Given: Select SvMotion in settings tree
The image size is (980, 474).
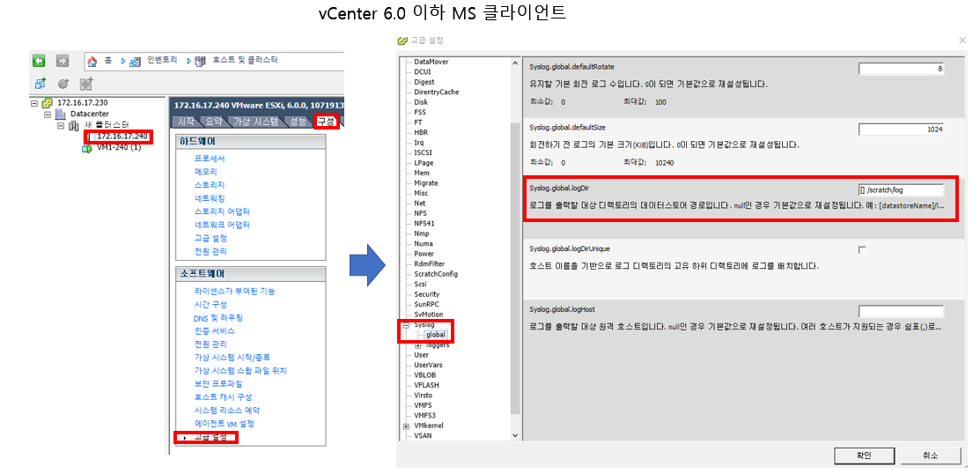Looking at the screenshot, I should 428,314.
